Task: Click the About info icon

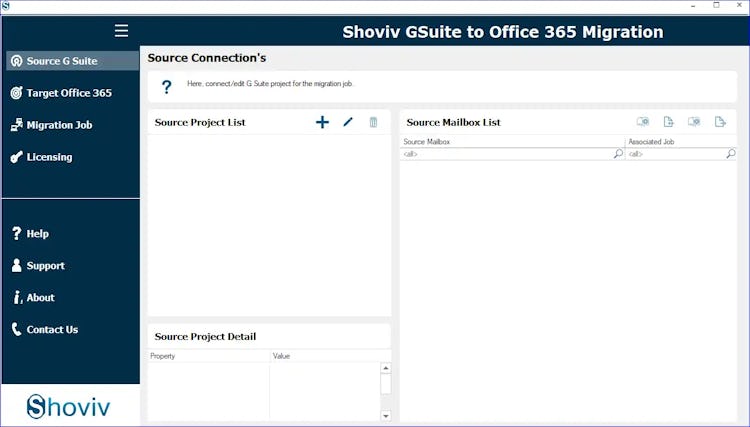Action: [17, 297]
